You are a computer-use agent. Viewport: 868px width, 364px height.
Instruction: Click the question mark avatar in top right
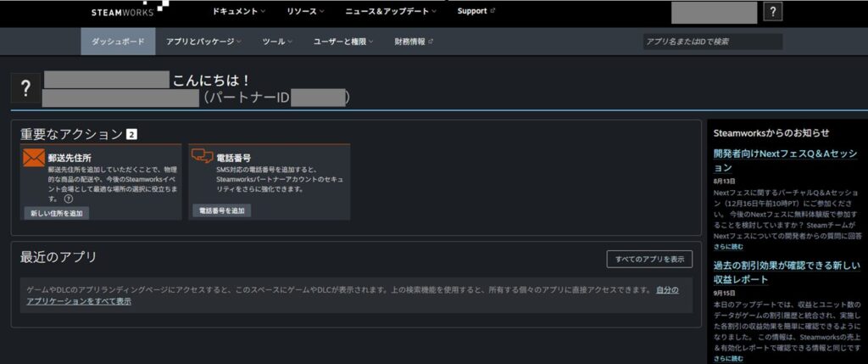tap(772, 12)
